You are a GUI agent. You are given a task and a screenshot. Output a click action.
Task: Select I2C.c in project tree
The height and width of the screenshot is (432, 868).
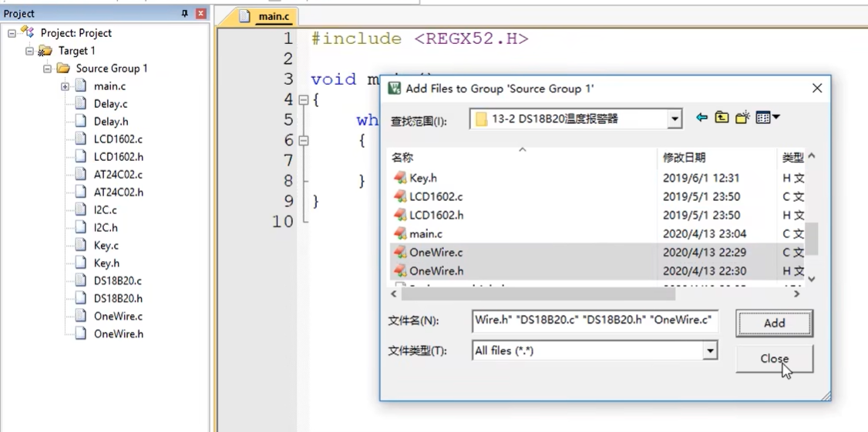[x=105, y=210]
